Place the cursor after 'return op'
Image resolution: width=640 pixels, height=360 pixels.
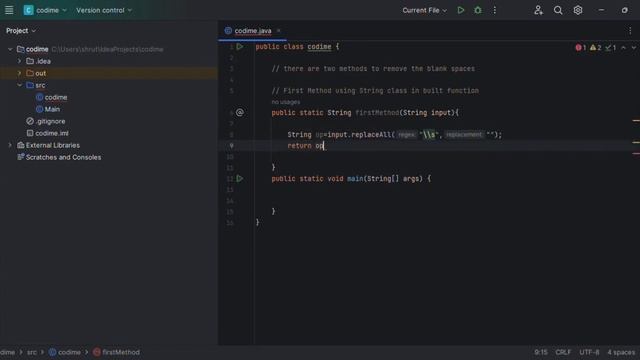pyautogui.click(x=324, y=146)
